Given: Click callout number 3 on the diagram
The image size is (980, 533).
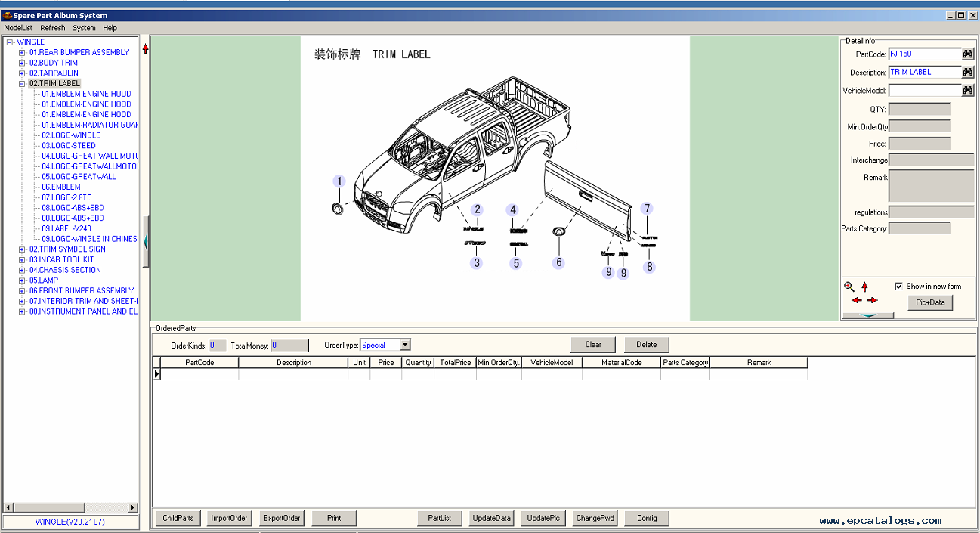Looking at the screenshot, I should pyautogui.click(x=476, y=263).
